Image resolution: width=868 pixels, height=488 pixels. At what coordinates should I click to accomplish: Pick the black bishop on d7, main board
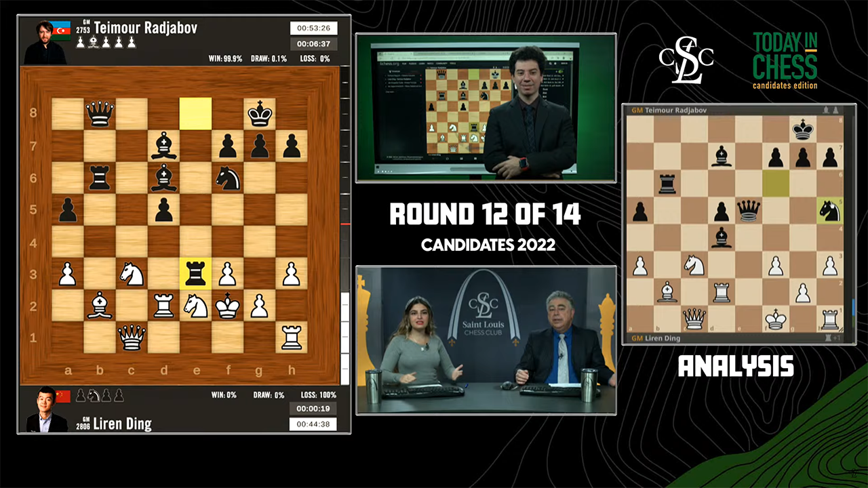pos(163,146)
